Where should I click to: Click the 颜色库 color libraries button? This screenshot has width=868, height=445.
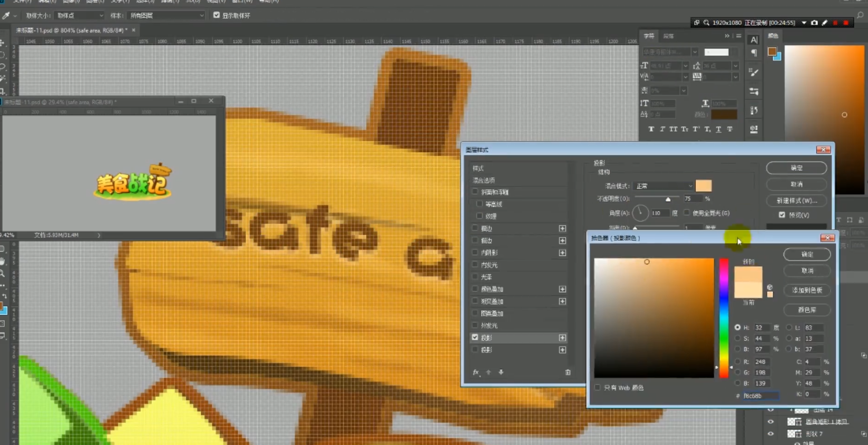807,310
